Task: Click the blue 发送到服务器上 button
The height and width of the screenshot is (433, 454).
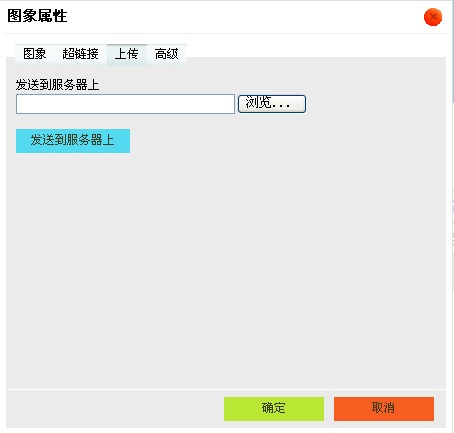Action: (73, 141)
